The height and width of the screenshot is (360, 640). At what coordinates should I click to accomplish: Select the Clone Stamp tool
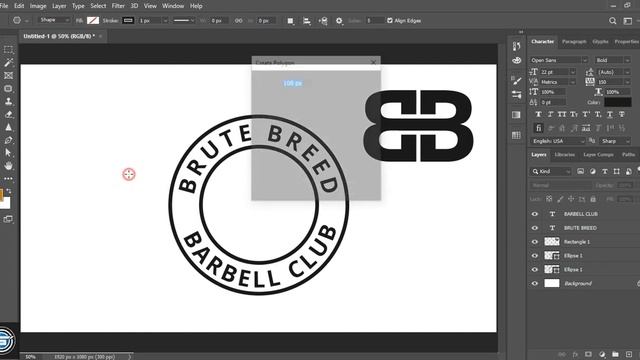tap(8, 101)
